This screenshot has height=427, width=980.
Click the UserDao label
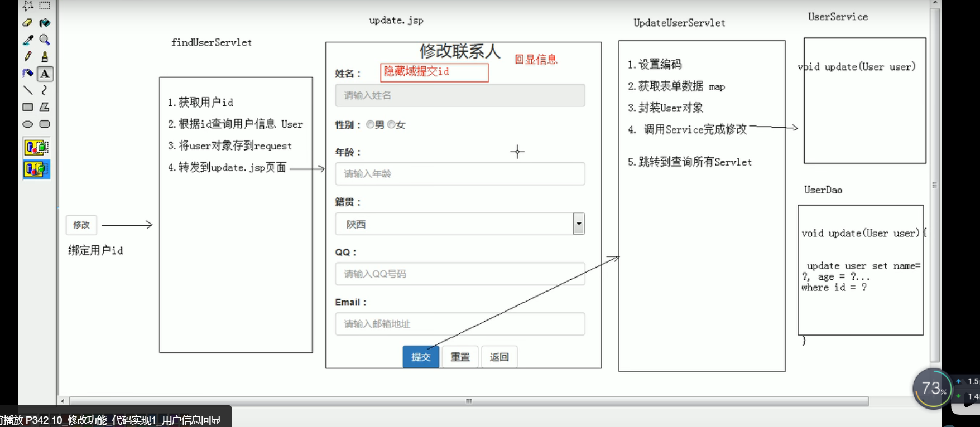823,190
